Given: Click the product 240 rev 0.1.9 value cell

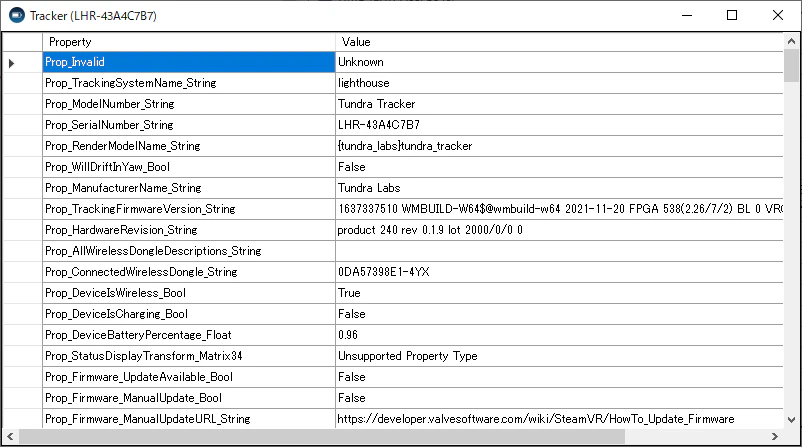Looking at the screenshot, I should point(559,230).
